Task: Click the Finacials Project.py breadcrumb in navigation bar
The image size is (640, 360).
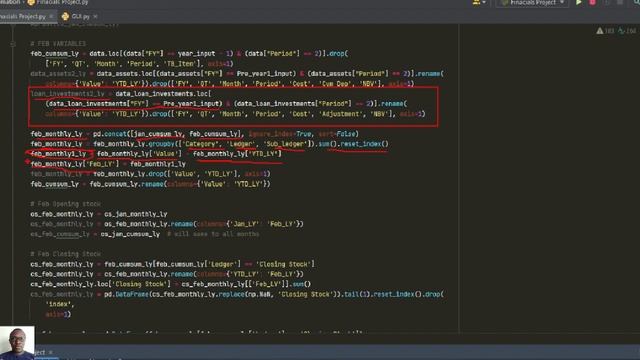Action: [62, 2]
